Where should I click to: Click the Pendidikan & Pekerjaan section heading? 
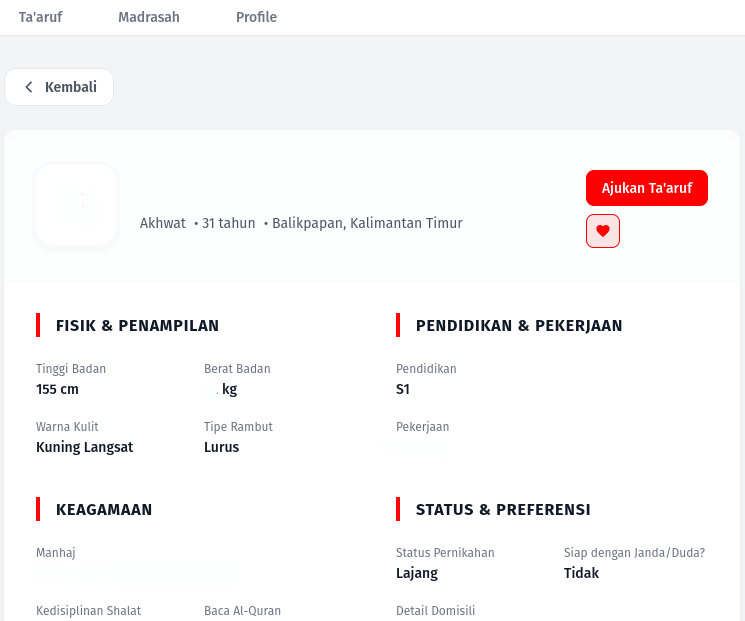(x=519, y=325)
